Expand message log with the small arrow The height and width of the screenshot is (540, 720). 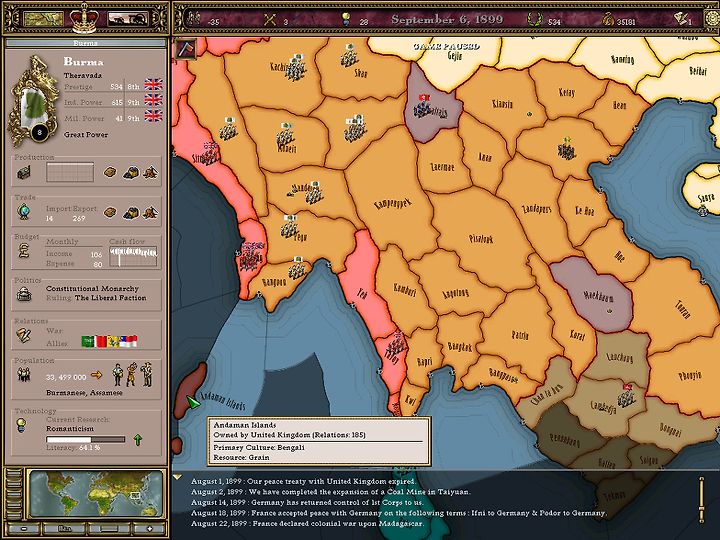point(177,477)
